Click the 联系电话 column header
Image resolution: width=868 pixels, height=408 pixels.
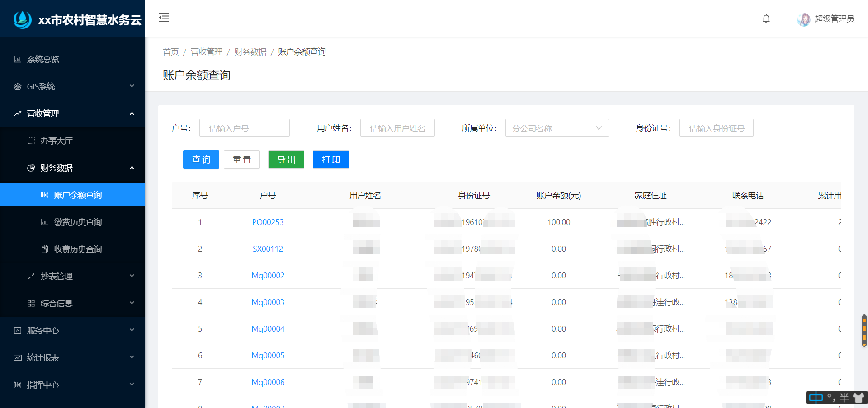pyautogui.click(x=748, y=196)
